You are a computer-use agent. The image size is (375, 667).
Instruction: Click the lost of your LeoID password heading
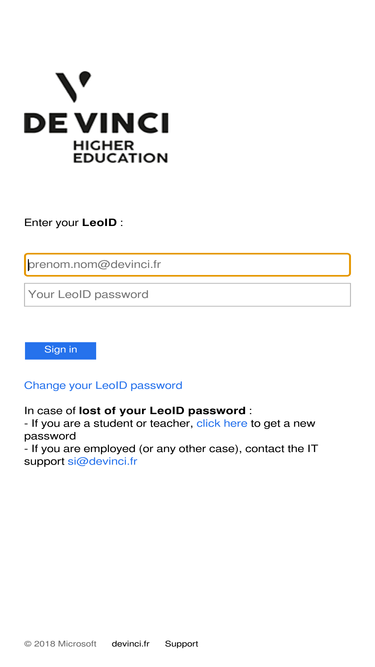(x=162, y=411)
